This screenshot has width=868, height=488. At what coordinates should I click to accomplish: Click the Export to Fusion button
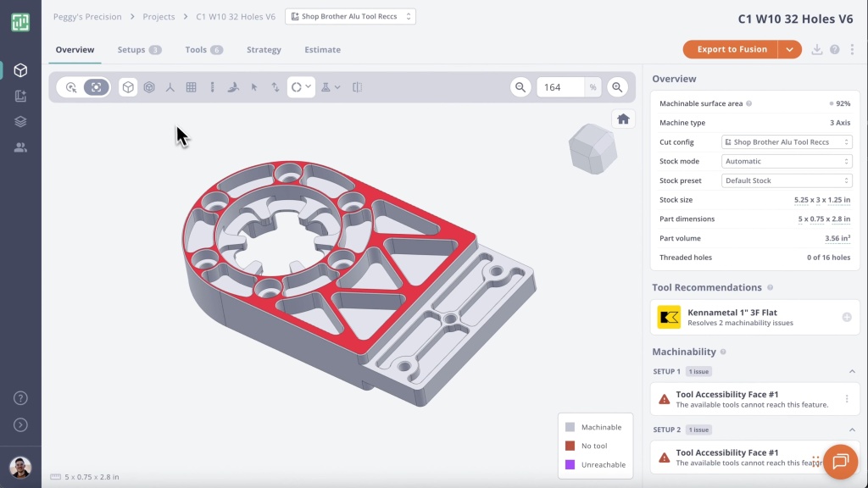(732, 49)
